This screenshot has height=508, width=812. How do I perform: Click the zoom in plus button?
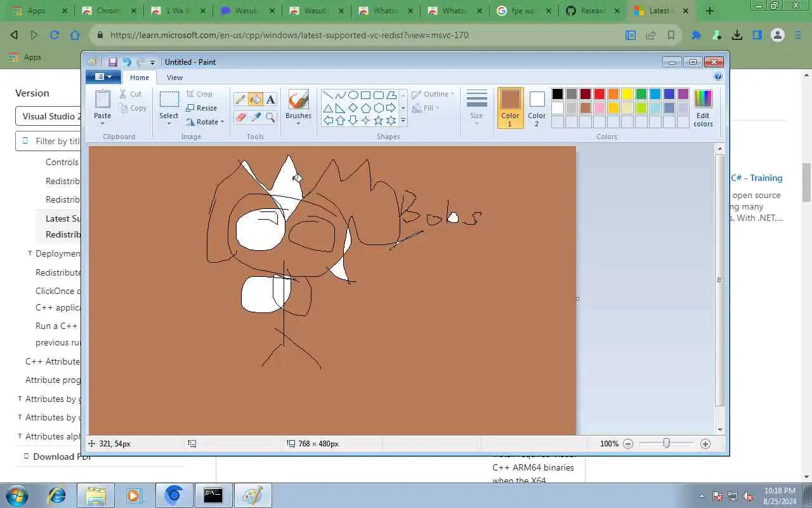(x=705, y=444)
